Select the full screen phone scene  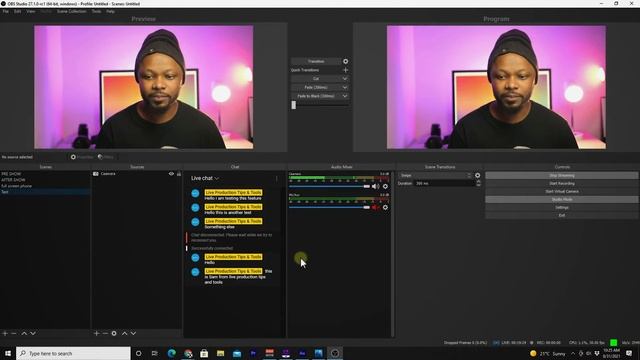pyautogui.click(x=45, y=186)
